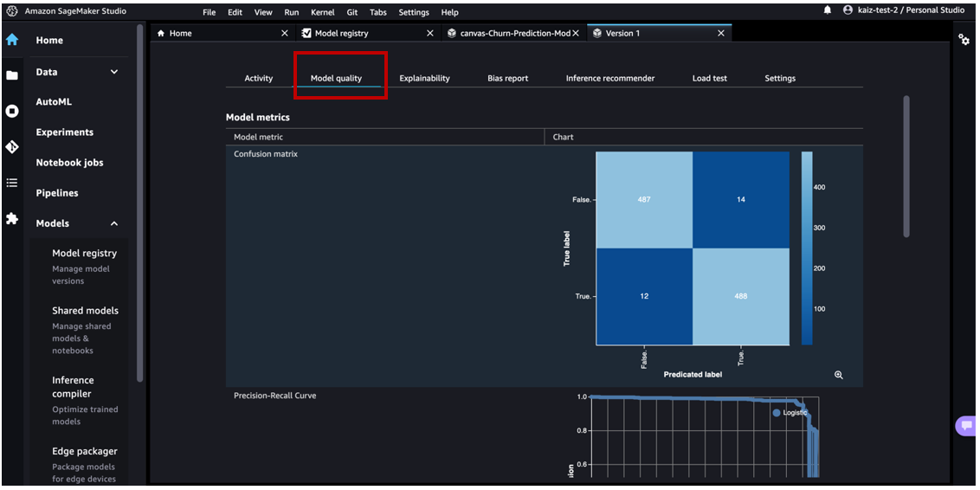The image size is (980, 490).
Task: Open the Git sidebar icon
Action: 12,147
